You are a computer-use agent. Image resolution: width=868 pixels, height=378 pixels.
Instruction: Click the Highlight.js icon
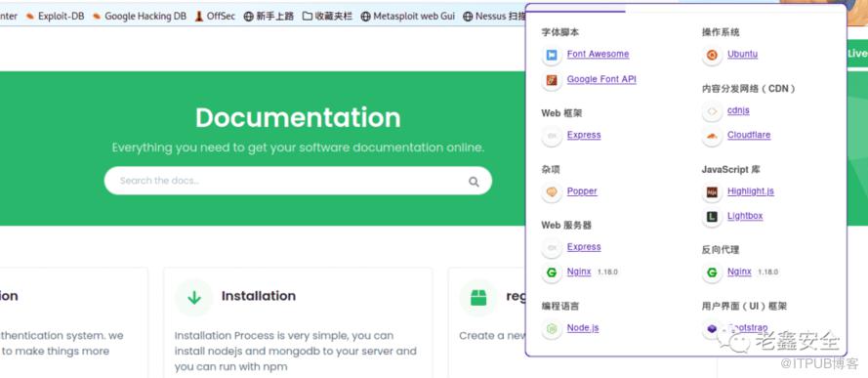tap(712, 192)
